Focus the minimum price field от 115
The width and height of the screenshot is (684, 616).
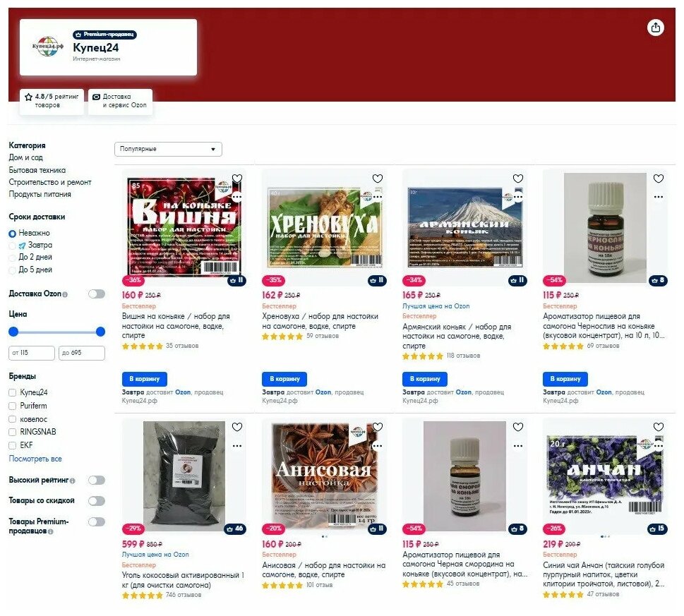(31, 353)
